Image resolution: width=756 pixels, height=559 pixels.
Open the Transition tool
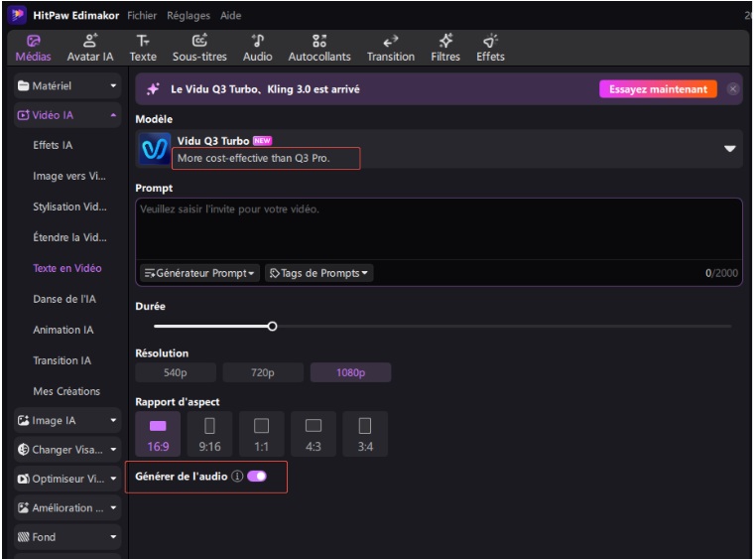[x=391, y=47]
